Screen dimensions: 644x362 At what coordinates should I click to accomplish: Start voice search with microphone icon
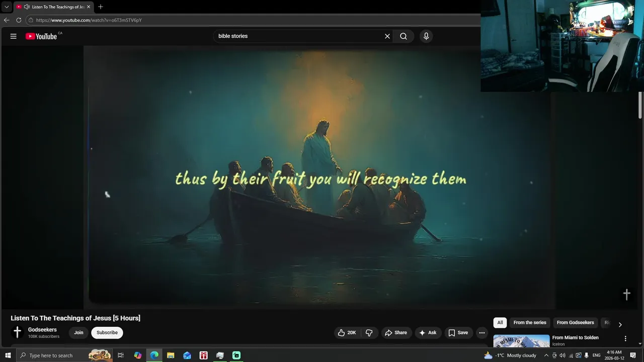point(426,36)
